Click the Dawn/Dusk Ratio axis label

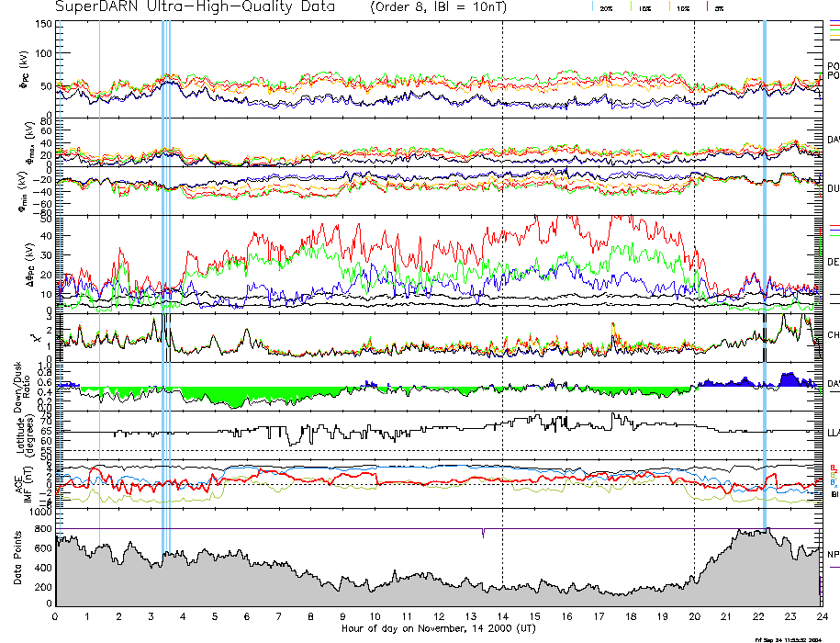21,384
